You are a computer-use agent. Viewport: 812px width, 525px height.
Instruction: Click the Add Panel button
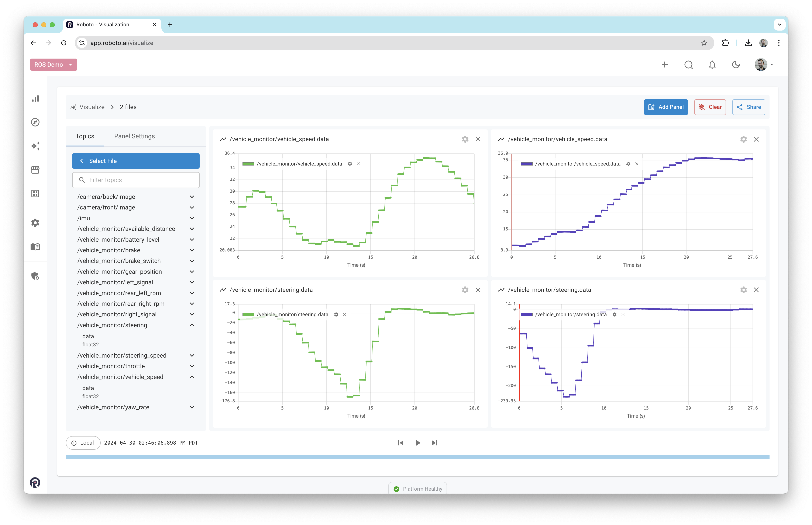point(666,107)
